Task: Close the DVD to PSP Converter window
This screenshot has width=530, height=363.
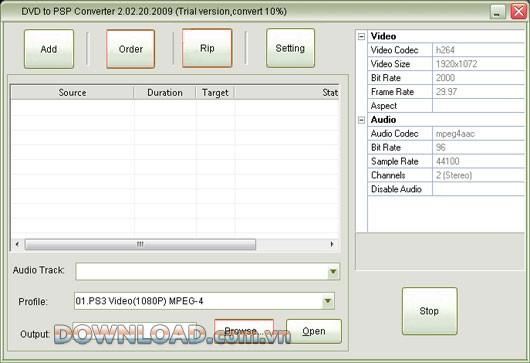Action: pyautogui.click(x=519, y=11)
